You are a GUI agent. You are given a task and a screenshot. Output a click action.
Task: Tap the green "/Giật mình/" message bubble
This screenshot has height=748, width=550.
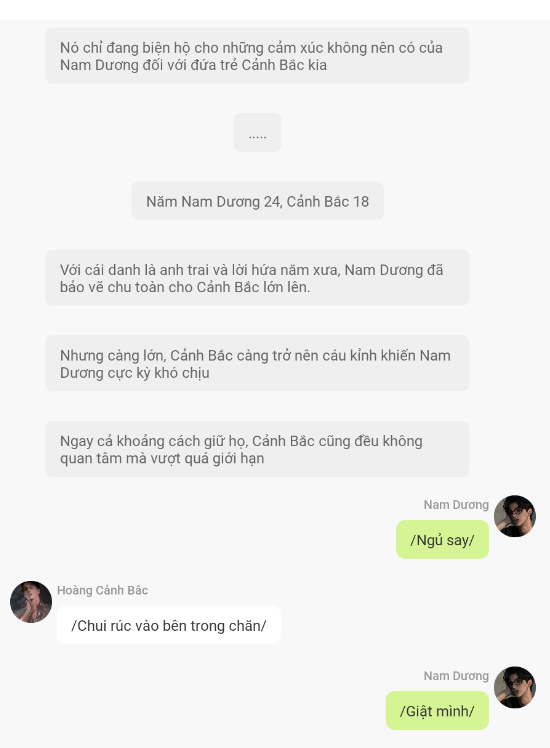(437, 711)
